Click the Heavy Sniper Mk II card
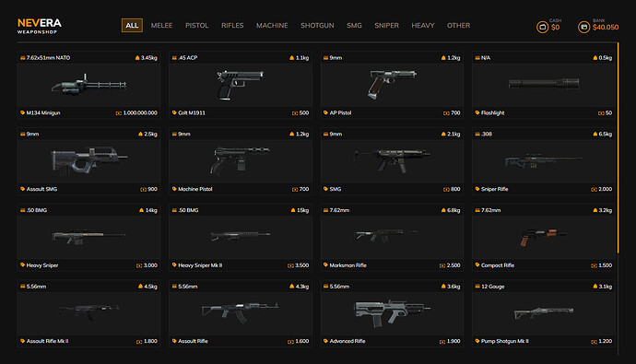The image size is (636, 364). point(241,238)
